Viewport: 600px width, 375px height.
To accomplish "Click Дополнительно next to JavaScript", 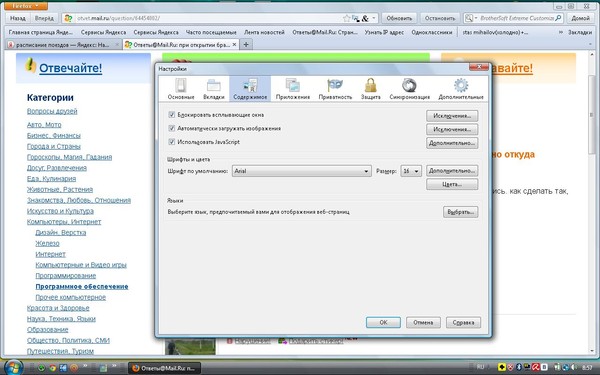I will (x=452, y=143).
